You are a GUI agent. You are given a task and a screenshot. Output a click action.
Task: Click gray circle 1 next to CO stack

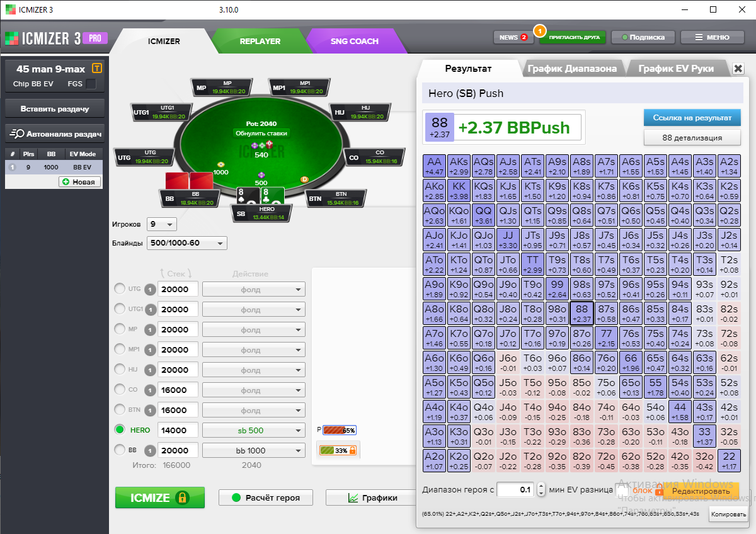tap(150, 390)
